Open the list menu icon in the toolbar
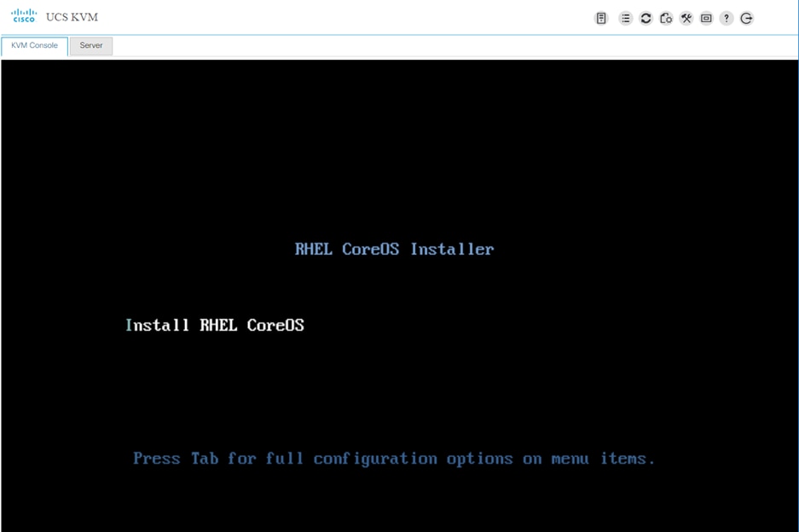Image resolution: width=799 pixels, height=532 pixels. [x=625, y=19]
